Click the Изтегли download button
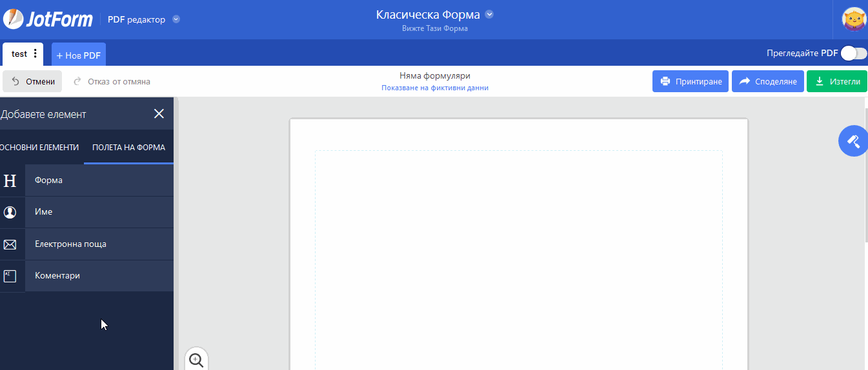The image size is (868, 370). 836,81
